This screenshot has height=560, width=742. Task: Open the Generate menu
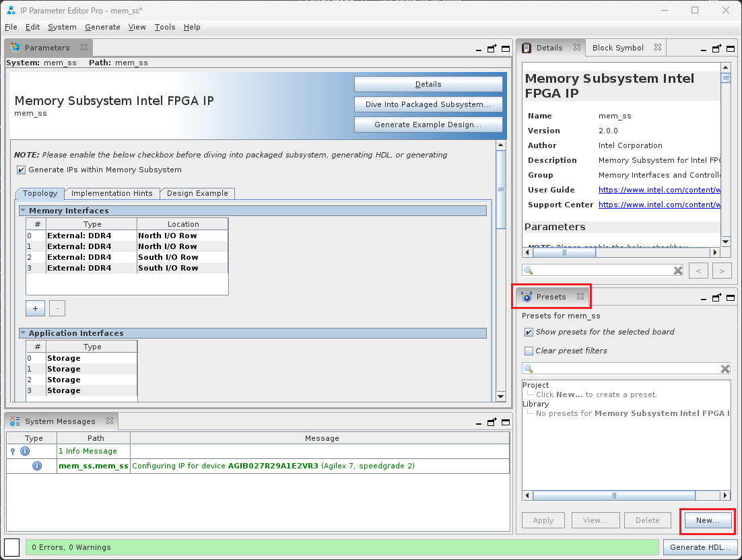tap(102, 27)
